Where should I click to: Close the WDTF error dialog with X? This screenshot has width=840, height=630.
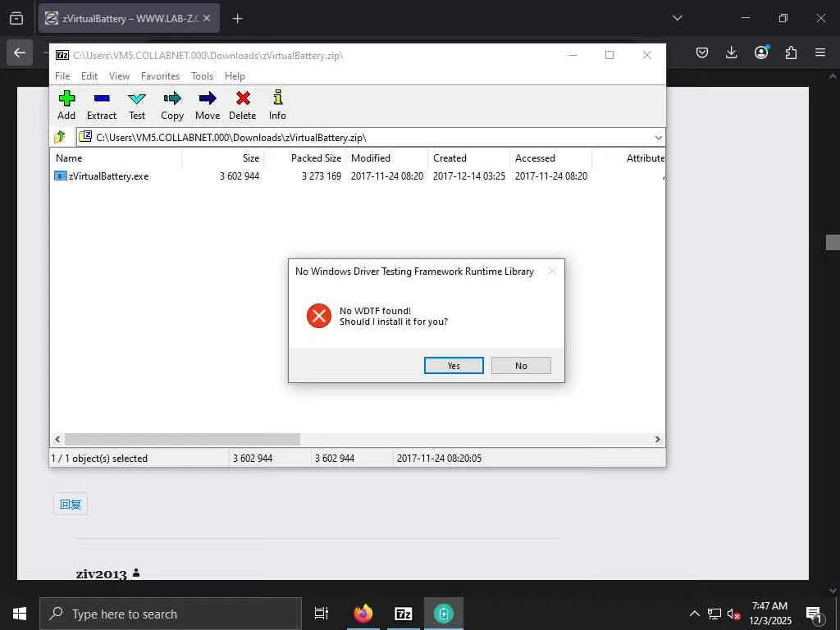pos(552,271)
